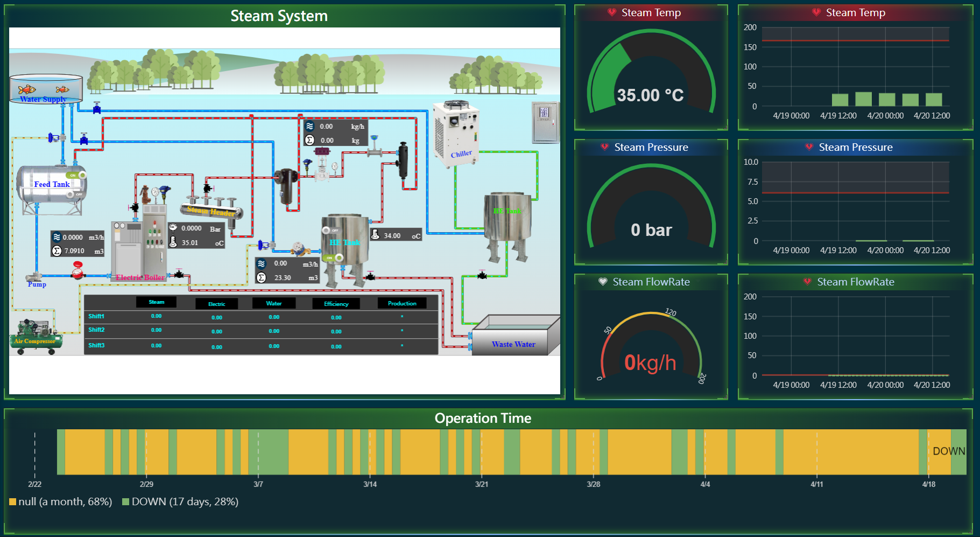Switch Feed Tank ON toggle

click(x=75, y=175)
